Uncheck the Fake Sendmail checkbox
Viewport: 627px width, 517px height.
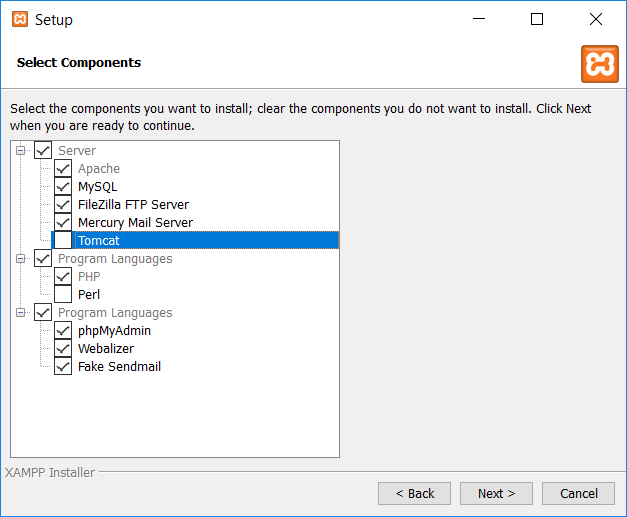point(63,366)
